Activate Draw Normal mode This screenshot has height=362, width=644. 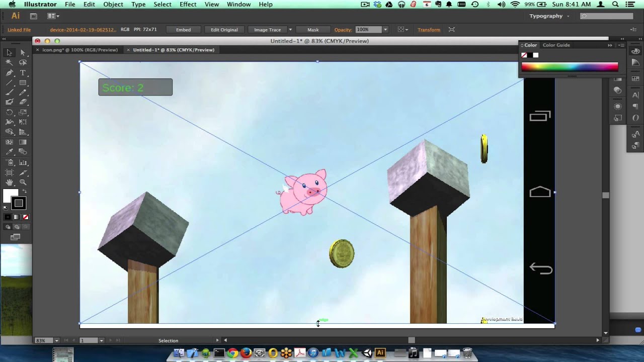[x=8, y=227]
